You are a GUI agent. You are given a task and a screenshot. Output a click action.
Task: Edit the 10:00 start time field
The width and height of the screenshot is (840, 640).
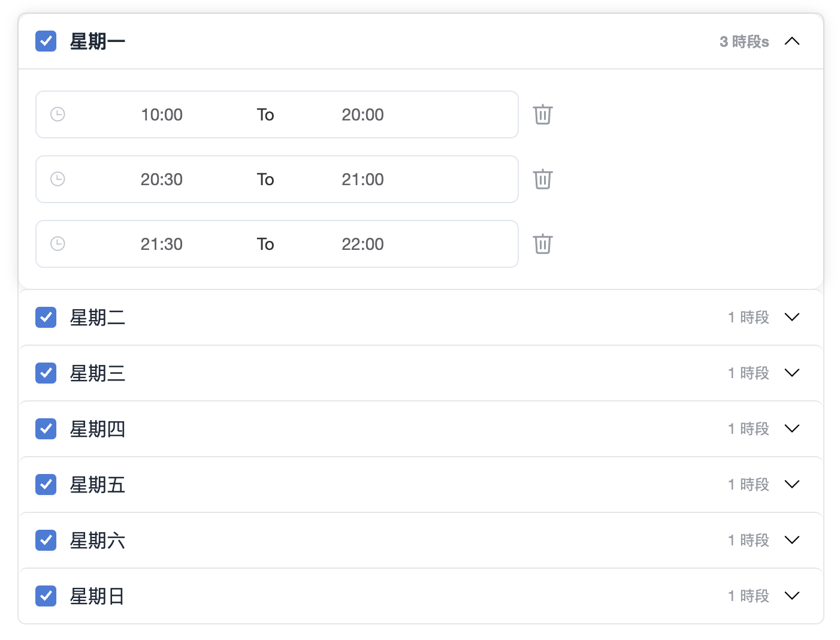click(162, 114)
